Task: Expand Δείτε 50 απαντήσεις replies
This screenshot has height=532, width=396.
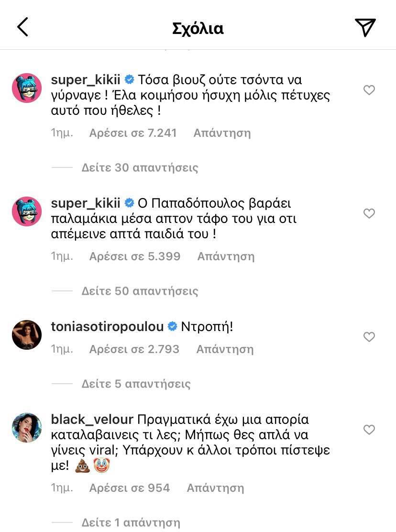Action: point(140,291)
